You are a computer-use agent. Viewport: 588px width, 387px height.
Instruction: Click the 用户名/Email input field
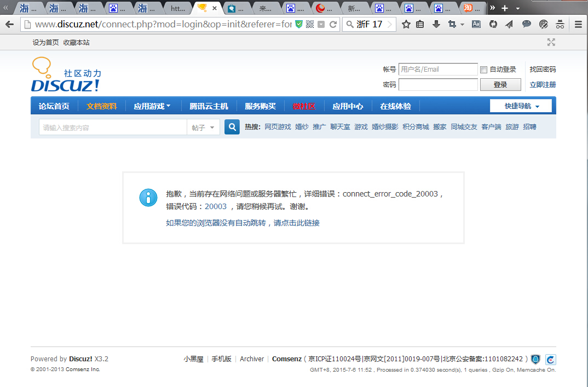tap(437, 70)
